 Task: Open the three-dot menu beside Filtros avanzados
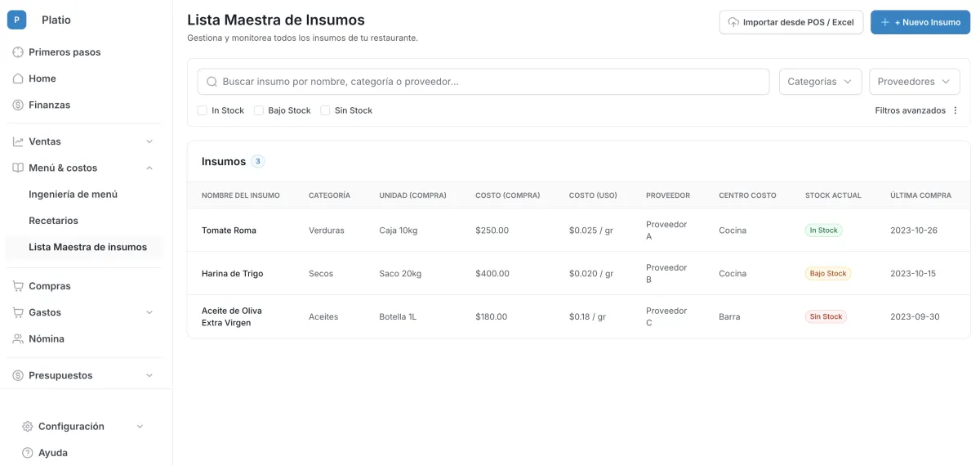tap(955, 110)
